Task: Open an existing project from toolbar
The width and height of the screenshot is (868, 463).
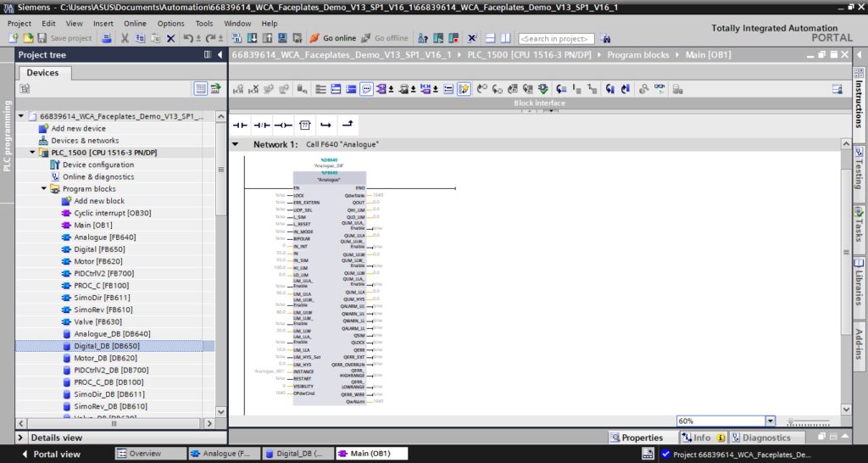Action: [28, 38]
